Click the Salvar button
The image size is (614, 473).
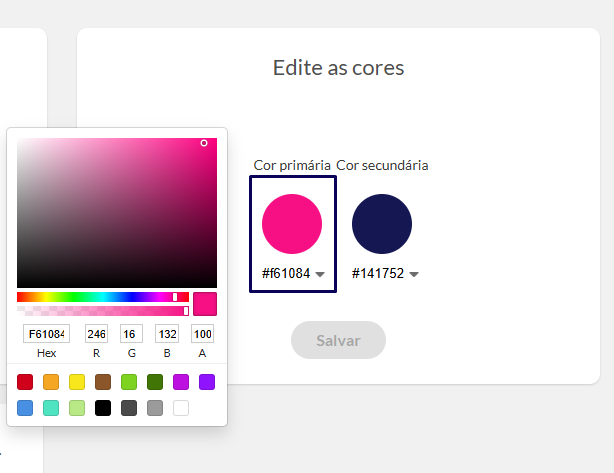coord(338,340)
